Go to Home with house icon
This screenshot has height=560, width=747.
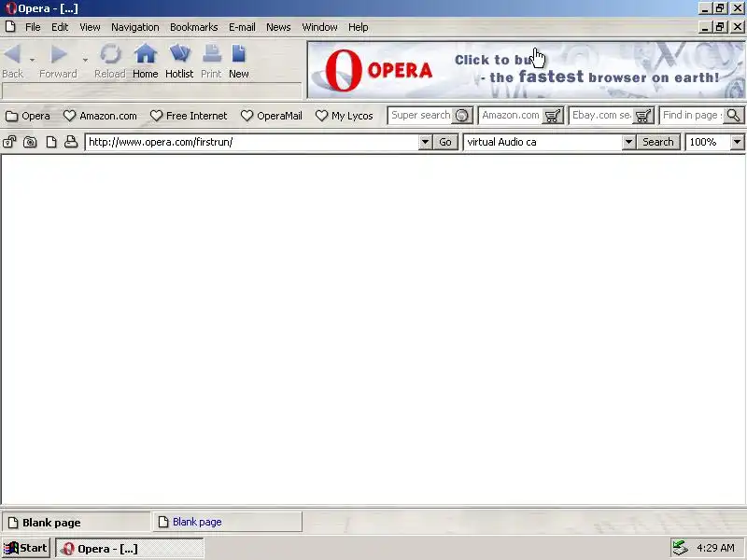[x=146, y=53]
